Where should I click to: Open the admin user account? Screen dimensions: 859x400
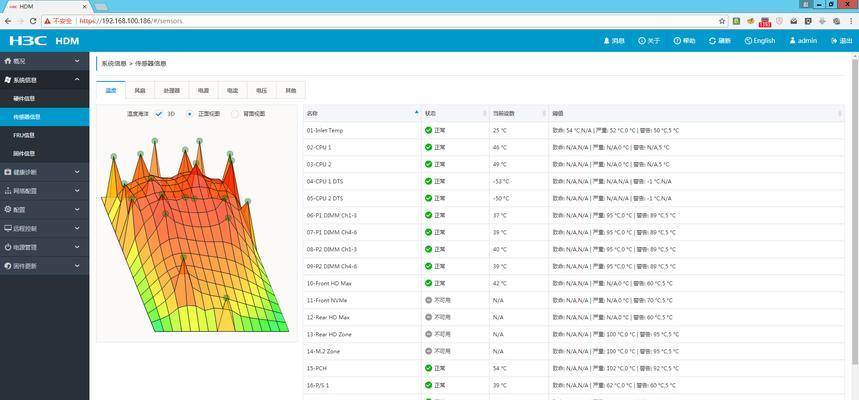(803, 41)
